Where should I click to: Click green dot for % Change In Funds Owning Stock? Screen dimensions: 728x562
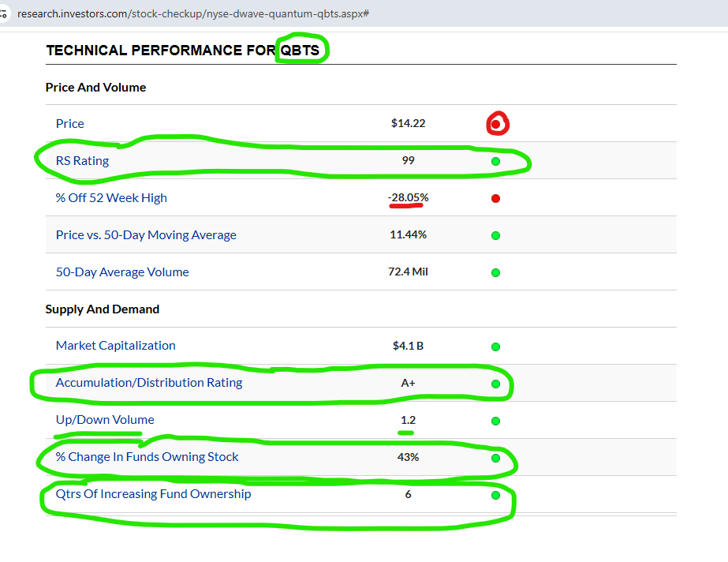(496, 458)
